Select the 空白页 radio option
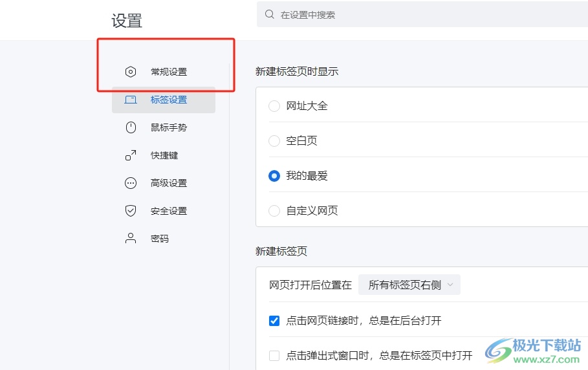Screen dimensions: 588x370 (274, 140)
